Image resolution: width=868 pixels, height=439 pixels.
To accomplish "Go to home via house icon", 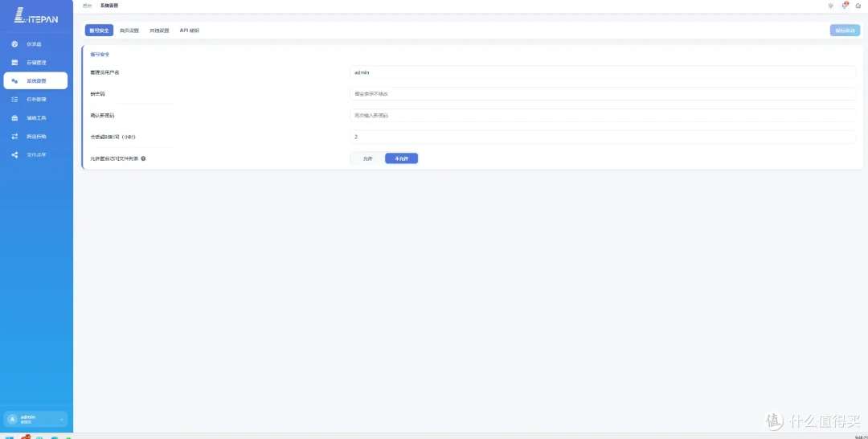I will pyautogui.click(x=858, y=6).
